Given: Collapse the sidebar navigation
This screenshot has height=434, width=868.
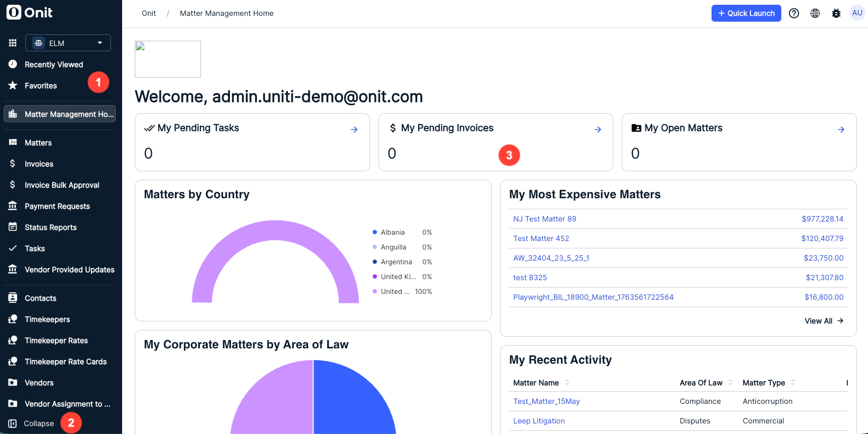Looking at the screenshot, I should (32, 423).
